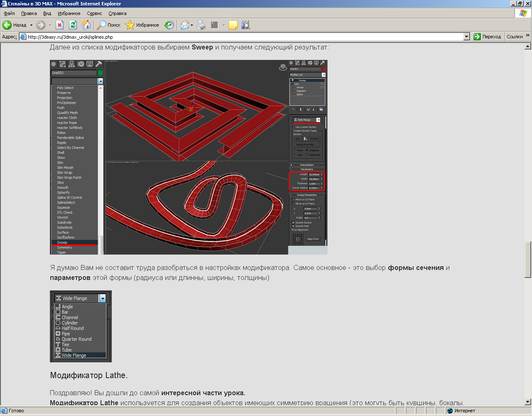
Task: Click the Hierarchy panel icon in left screenshot
Action: click(71, 64)
